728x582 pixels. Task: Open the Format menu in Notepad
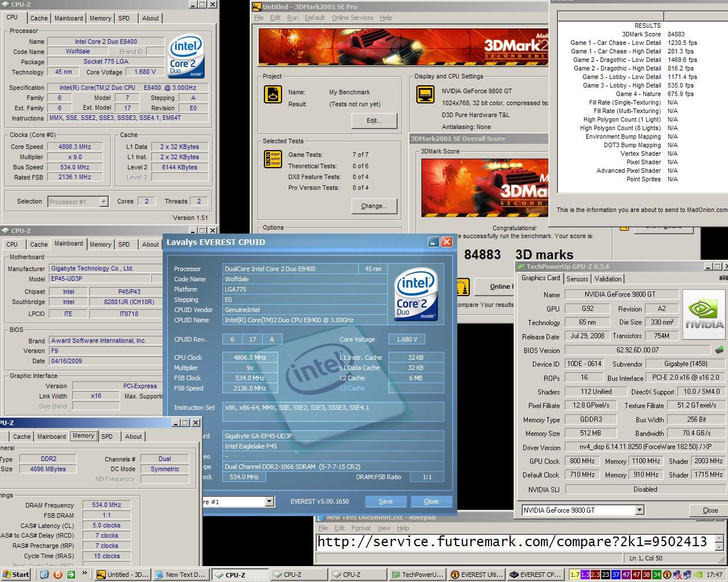[x=361, y=528]
